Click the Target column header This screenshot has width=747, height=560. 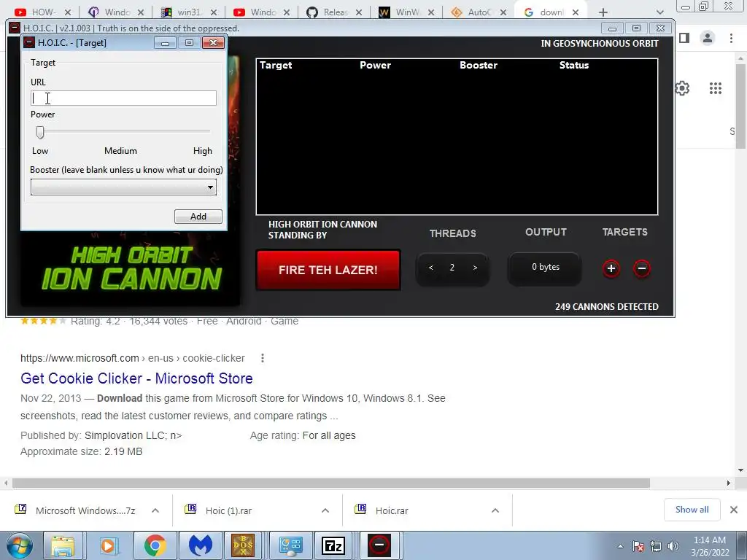[x=276, y=65]
